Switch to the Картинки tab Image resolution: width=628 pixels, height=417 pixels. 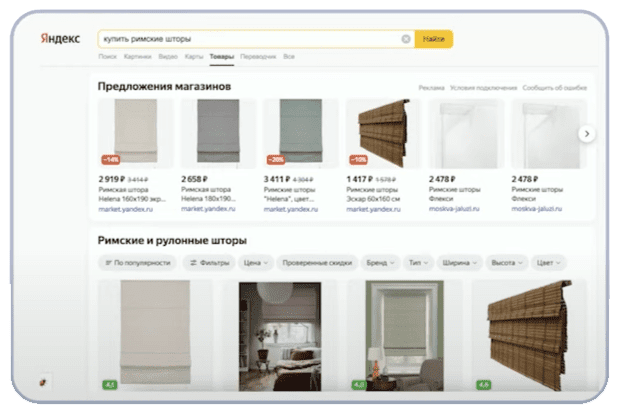pos(137,56)
